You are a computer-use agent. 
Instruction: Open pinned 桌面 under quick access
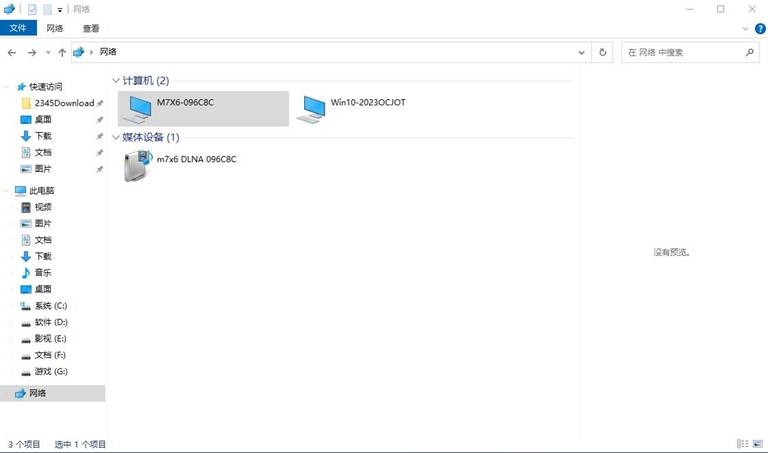pos(36,119)
